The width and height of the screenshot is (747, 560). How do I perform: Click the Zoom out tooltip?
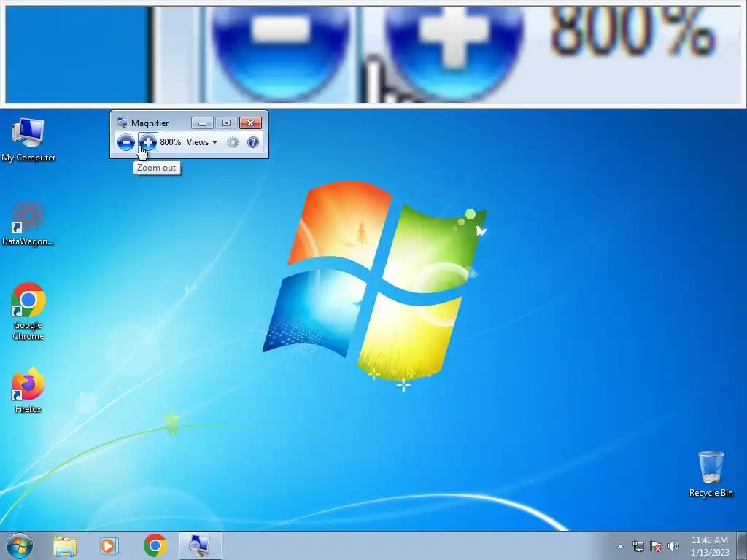[157, 168]
